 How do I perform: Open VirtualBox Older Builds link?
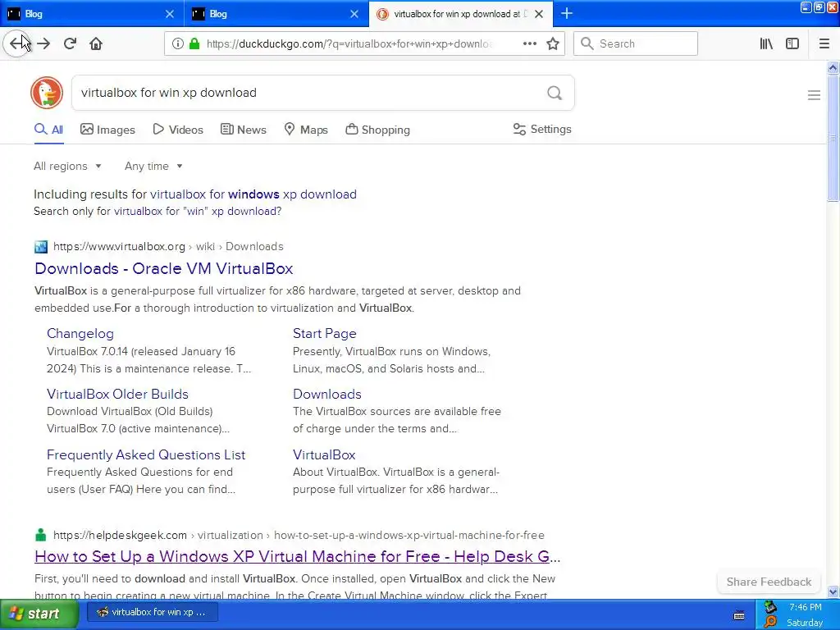coord(118,394)
